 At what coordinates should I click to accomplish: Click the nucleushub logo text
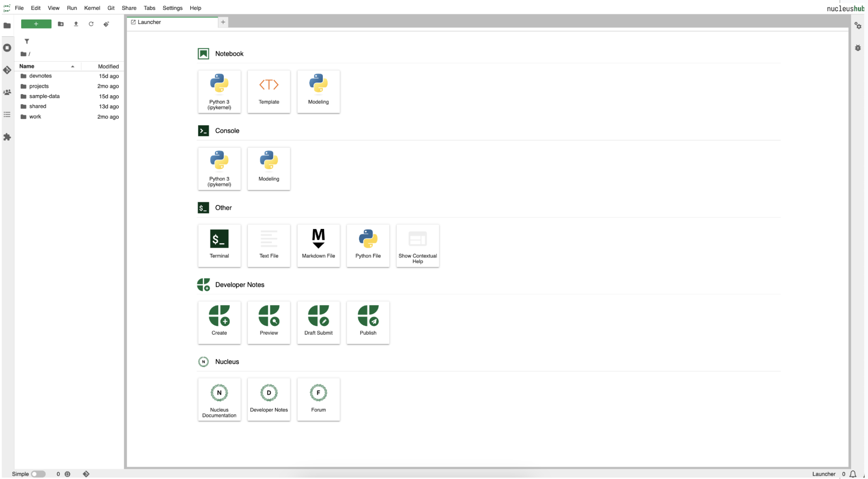point(846,9)
